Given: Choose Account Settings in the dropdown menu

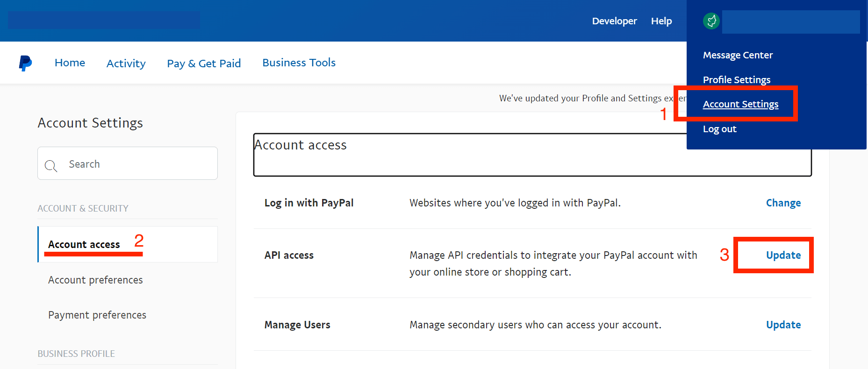Looking at the screenshot, I should [x=740, y=104].
